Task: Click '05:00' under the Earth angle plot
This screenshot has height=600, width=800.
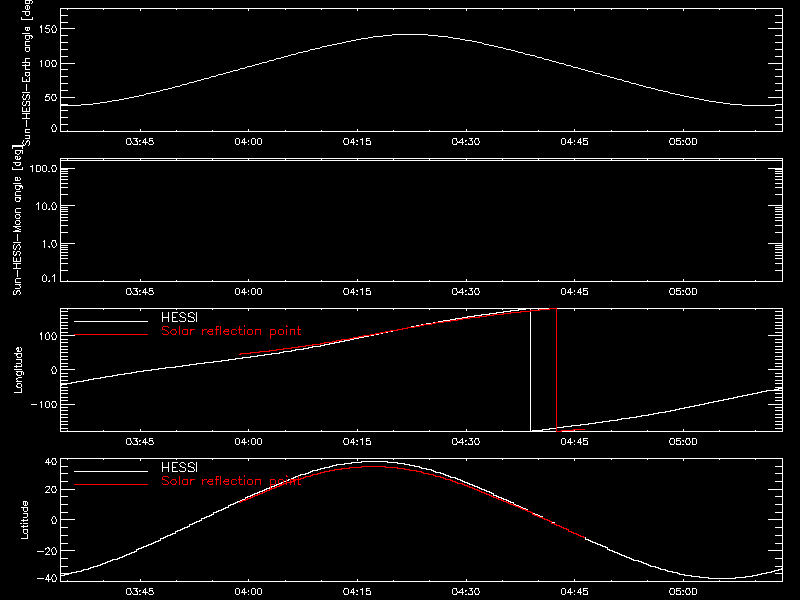Action: click(683, 141)
